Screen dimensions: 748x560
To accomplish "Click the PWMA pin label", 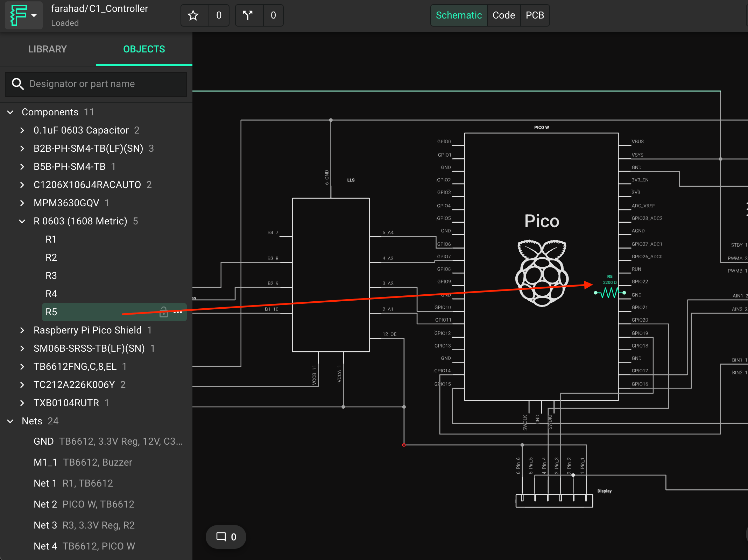I will (x=735, y=258).
